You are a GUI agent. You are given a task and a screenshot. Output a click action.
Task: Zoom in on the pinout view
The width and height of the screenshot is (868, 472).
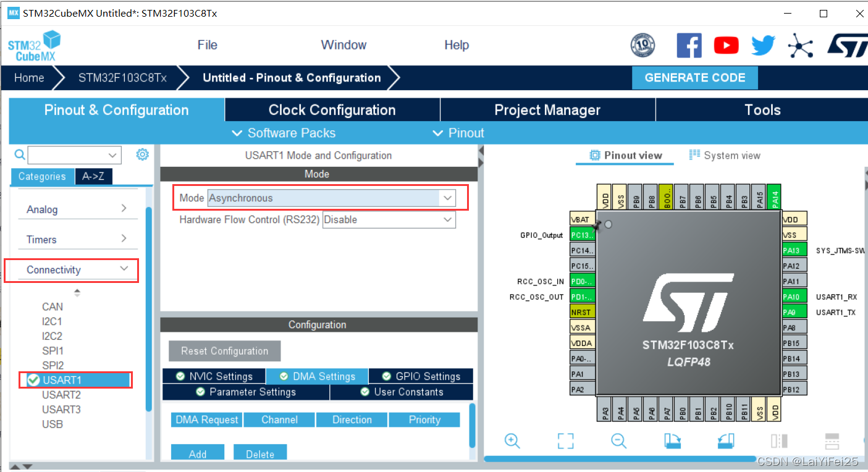(x=512, y=440)
